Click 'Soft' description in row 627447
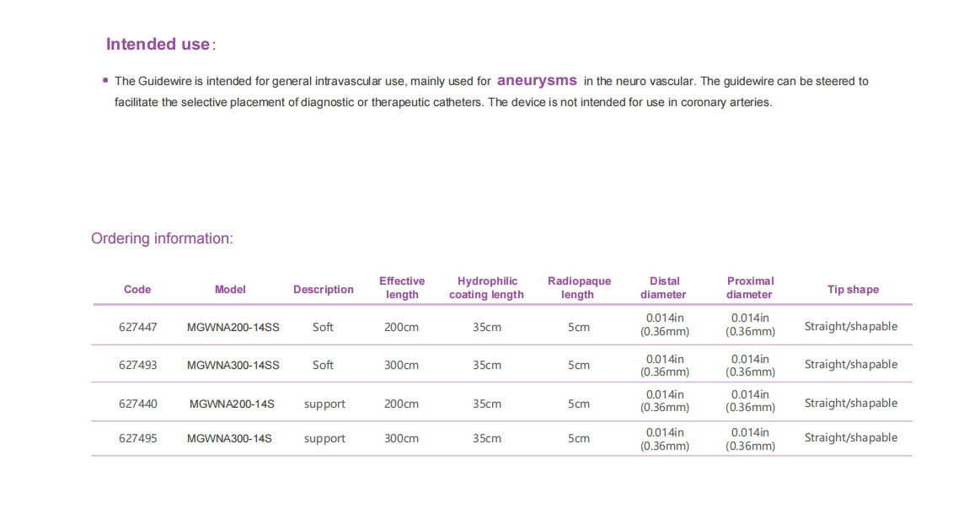Viewport: 980px width, 524px height. tap(323, 327)
